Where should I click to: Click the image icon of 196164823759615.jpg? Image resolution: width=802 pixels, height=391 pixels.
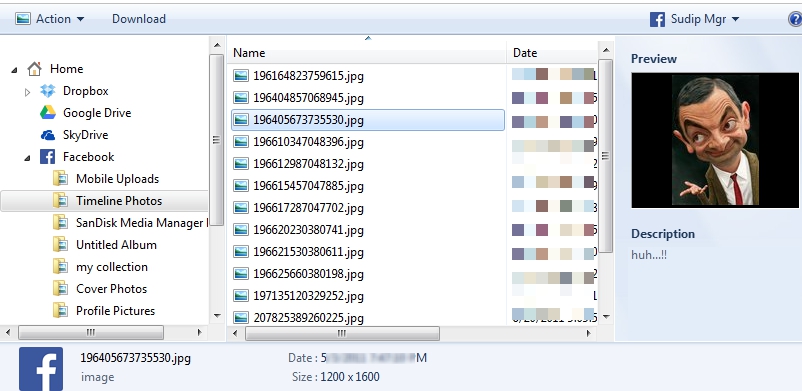(x=241, y=76)
